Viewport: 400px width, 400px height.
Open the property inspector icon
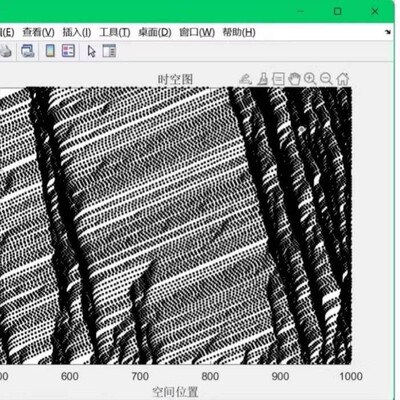pyautogui.click(x=109, y=51)
